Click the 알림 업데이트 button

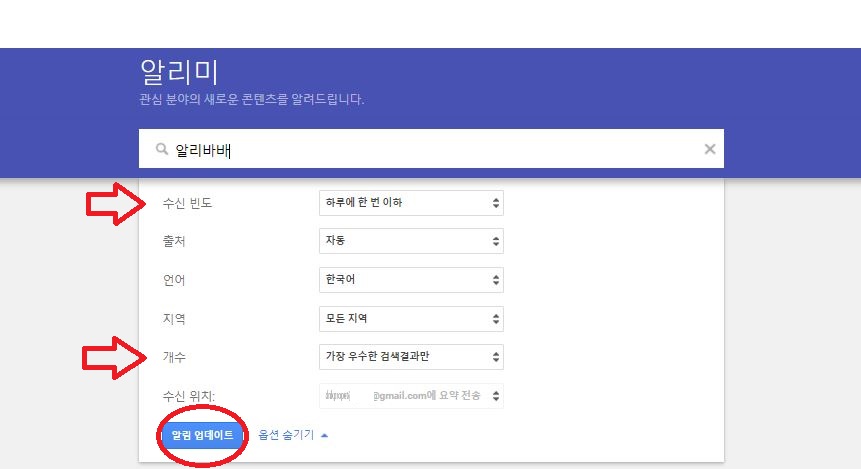pyautogui.click(x=202, y=436)
